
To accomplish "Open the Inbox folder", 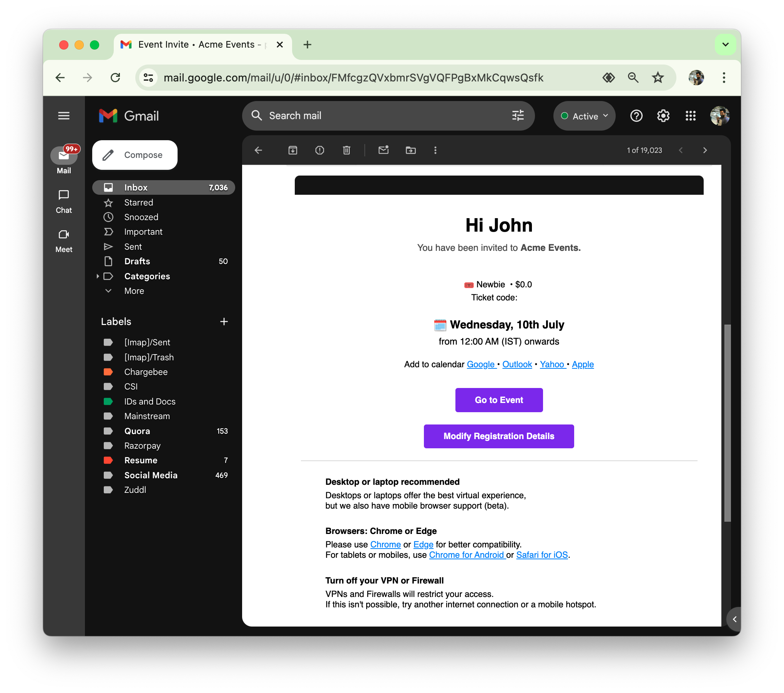I will 136,187.
